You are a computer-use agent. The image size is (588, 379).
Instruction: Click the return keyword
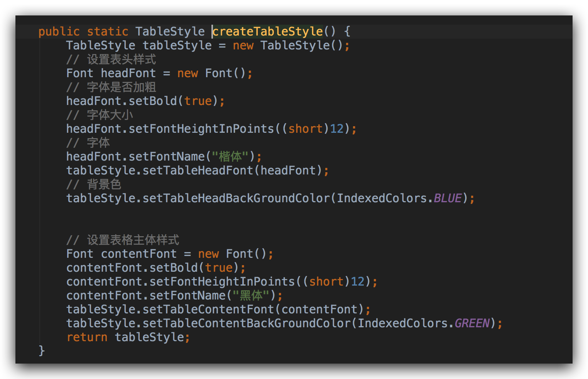(x=87, y=337)
